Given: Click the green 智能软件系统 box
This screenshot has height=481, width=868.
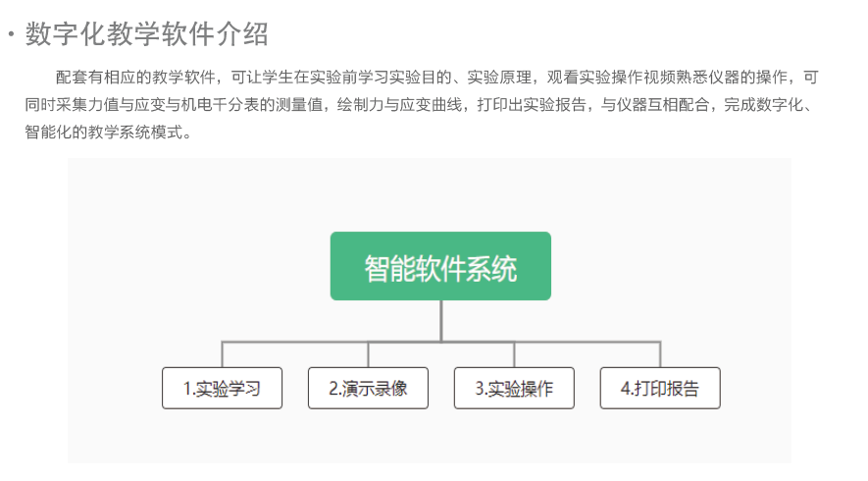Looking at the screenshot, I should pos(440,266).
